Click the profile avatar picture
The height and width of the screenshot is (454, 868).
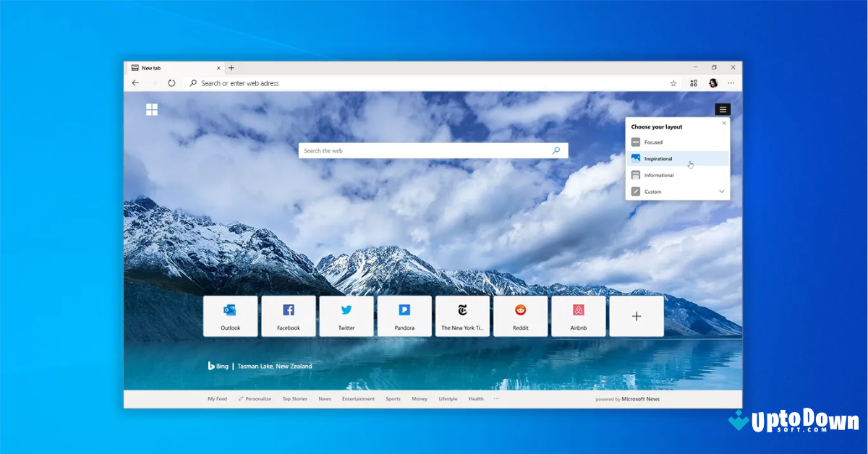point(712,83)
